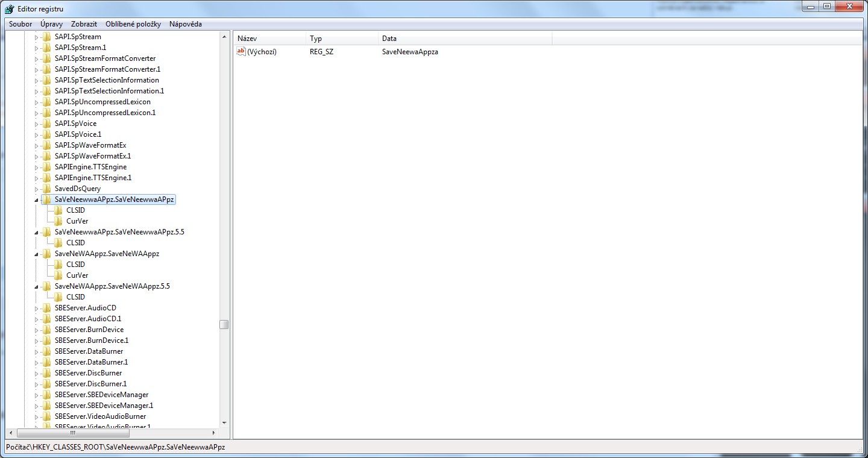Select the SAPI.SpStreamFormatConverter.1 key

click(107, 69)
